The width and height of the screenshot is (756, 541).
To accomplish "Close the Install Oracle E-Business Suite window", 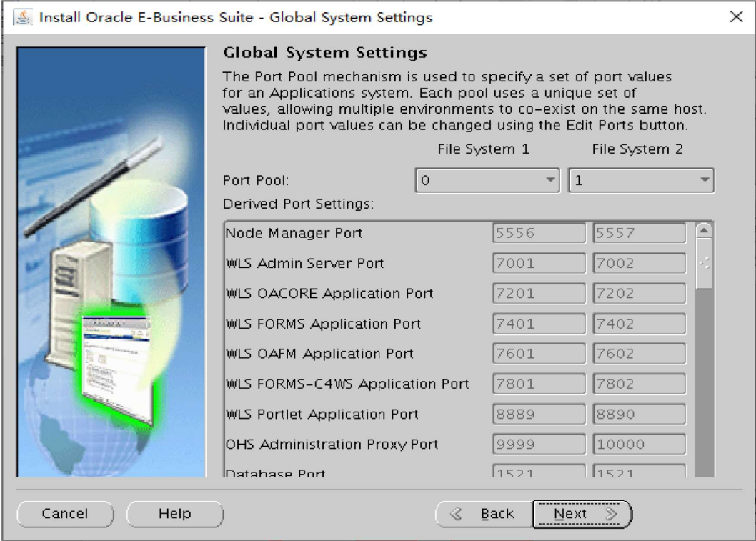I will 736,17.
